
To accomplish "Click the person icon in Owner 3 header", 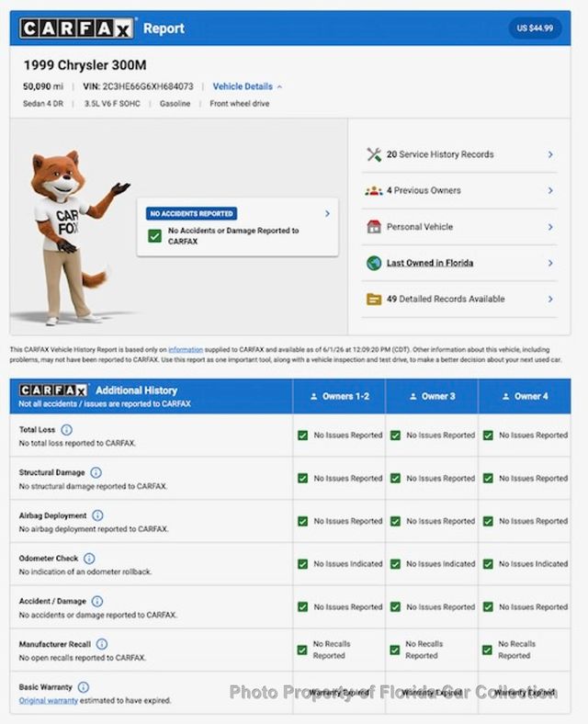I will pyautogui.click(x=413, y=396).
